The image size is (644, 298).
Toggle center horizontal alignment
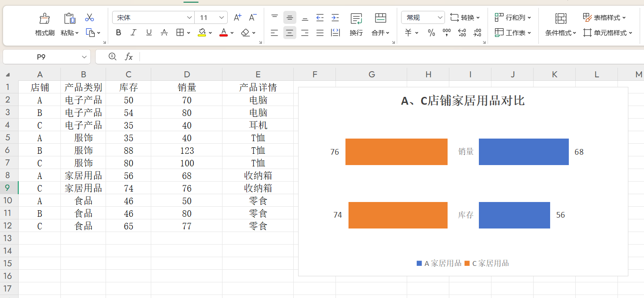(x=290, y=33)
